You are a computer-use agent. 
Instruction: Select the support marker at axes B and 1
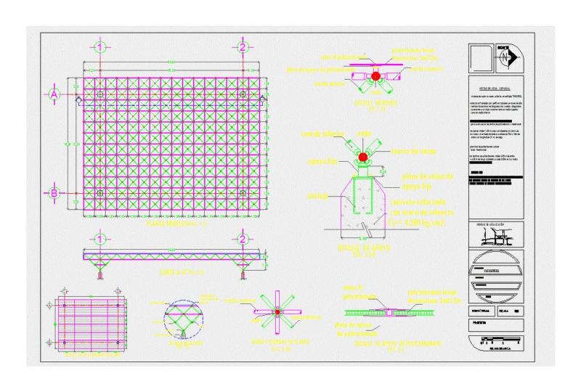tap(100, 193)
